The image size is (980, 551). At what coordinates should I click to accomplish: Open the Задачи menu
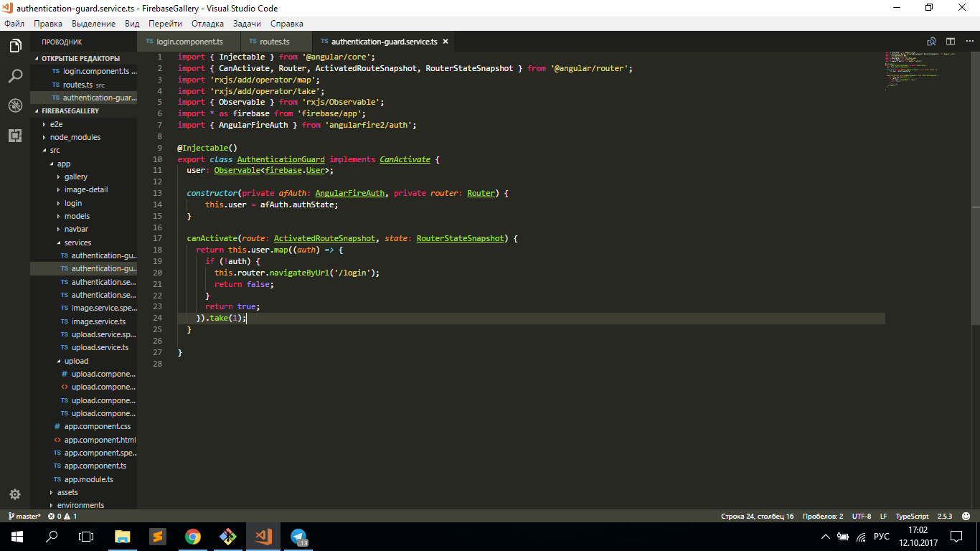pyautogui.click(x=247, y=24)
